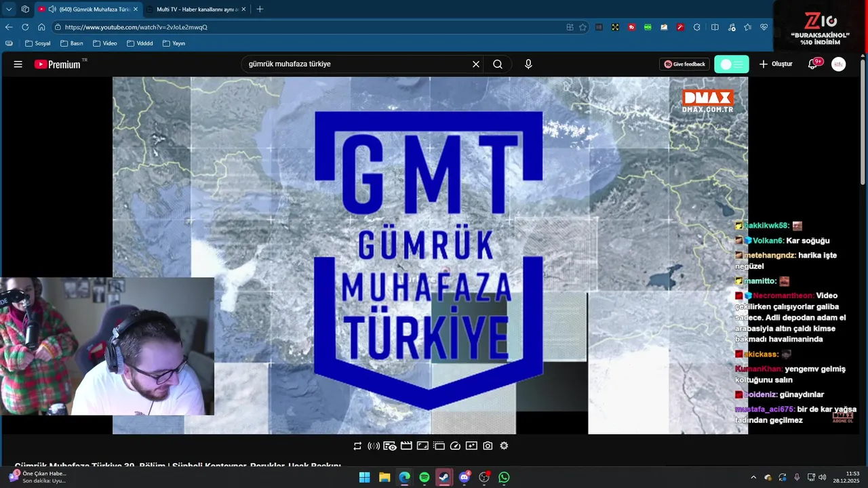Open File Explorer from the taskbar
The height and width of the screenshot is (488, 868).
click(384, 477)
